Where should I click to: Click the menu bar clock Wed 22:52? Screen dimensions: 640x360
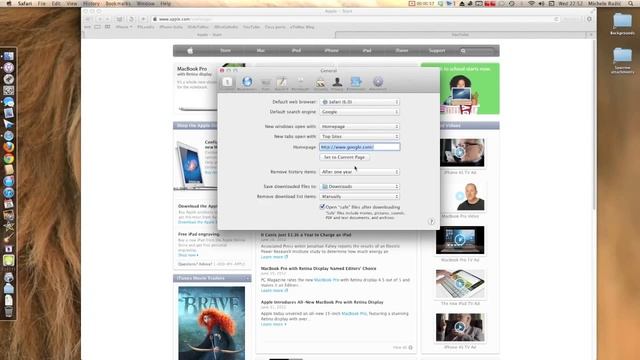571,3
